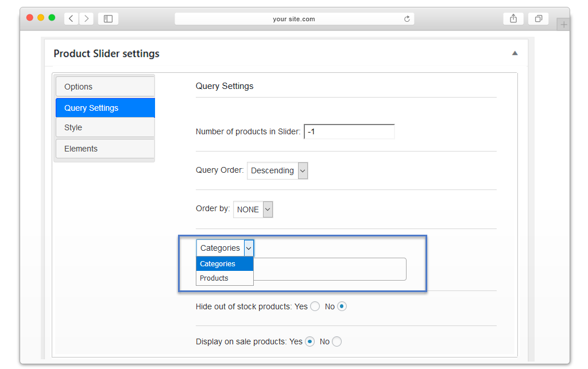Open the Order by dropdown showing NONE

(253, 209)
